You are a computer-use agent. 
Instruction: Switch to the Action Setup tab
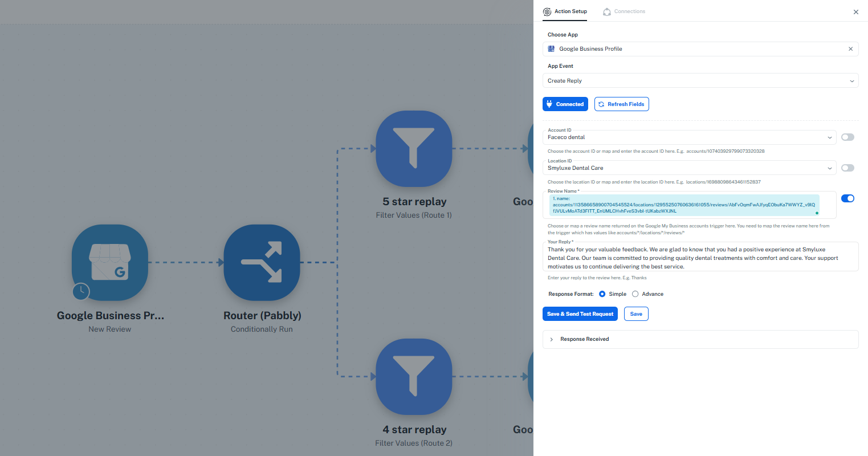[565, 11]
